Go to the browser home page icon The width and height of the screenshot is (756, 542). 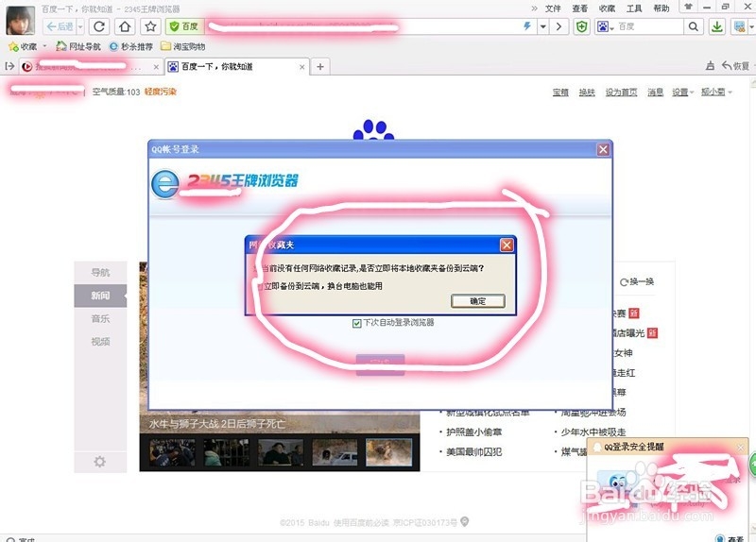(125, 26)
